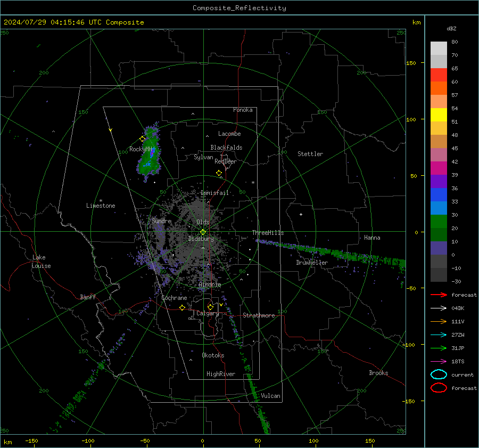The image size is (479, 448).
Task: Click the white plus marker near Stettler region
Action: (301, 214)
